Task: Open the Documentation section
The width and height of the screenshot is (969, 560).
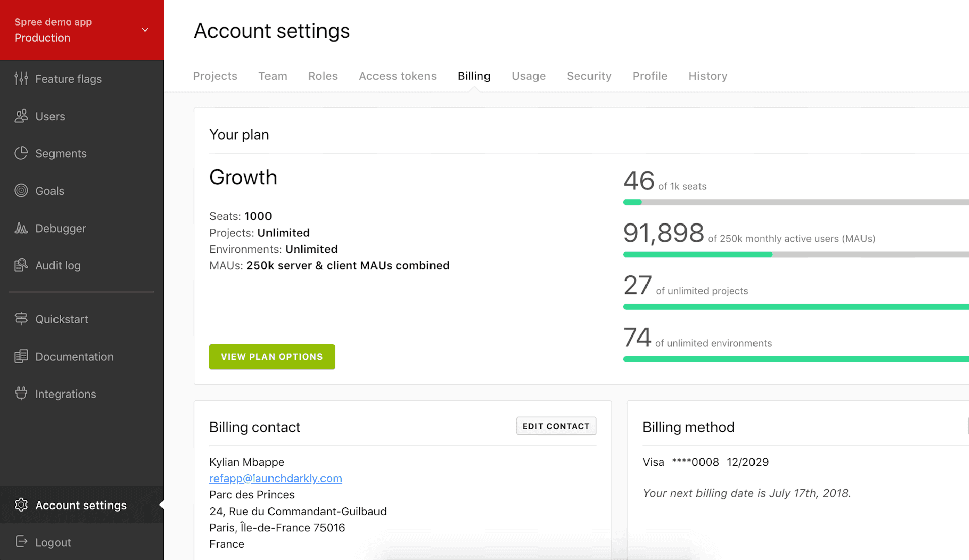Action: coord(74,356)
